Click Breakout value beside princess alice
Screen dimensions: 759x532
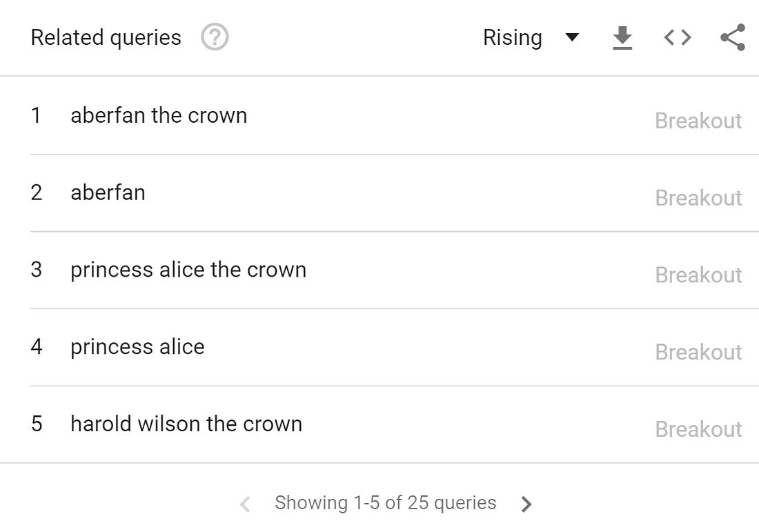[x=698, y=352]
